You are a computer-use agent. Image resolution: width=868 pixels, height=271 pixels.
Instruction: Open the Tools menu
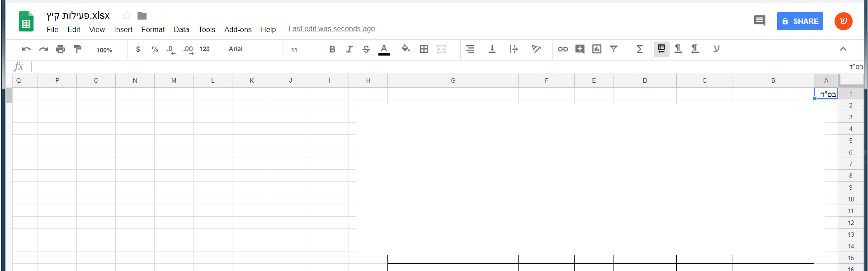pyautogui.click(x=207, y=29)
